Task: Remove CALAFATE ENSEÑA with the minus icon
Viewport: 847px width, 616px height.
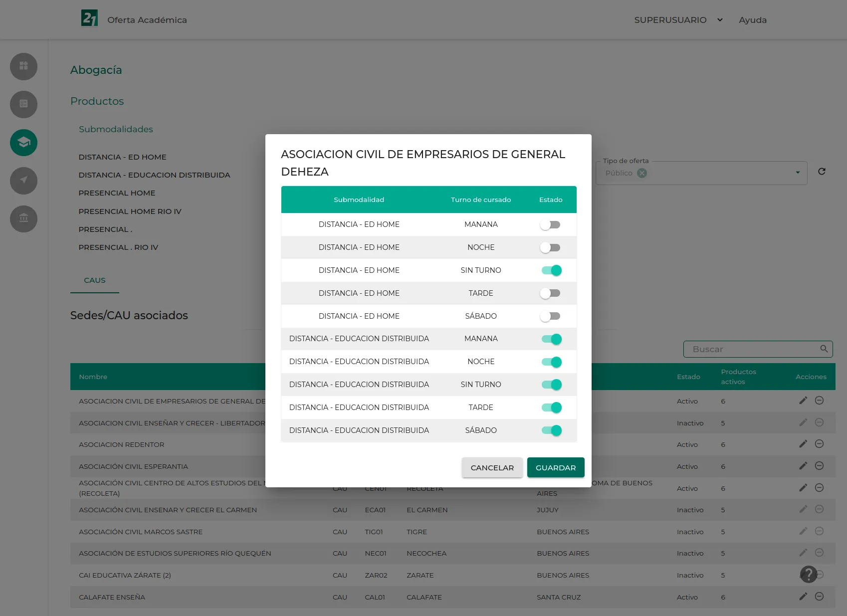Action: 819,596
